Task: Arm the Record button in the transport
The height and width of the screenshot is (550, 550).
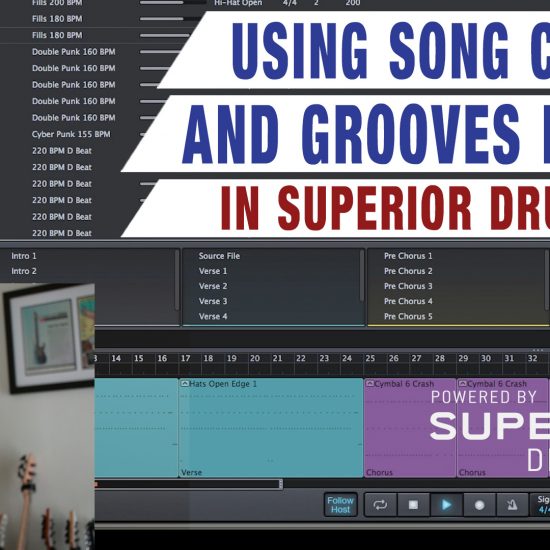Action: pyautogui.click(x=479, y=505)
